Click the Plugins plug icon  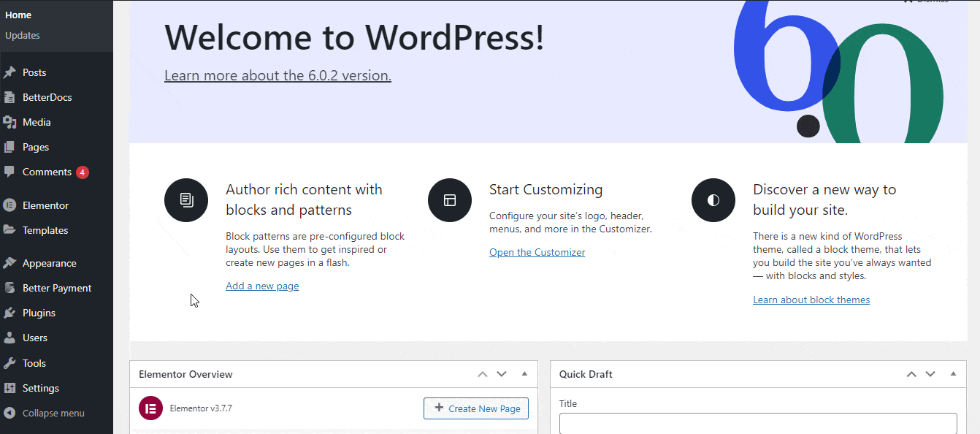tap(9, 313)
